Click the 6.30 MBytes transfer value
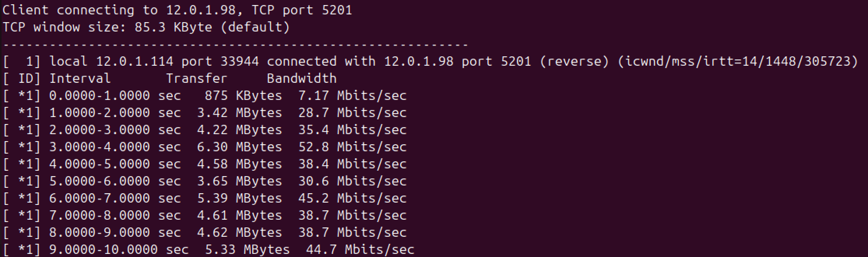This screenshot has width=868, height=257. point(239,147)
